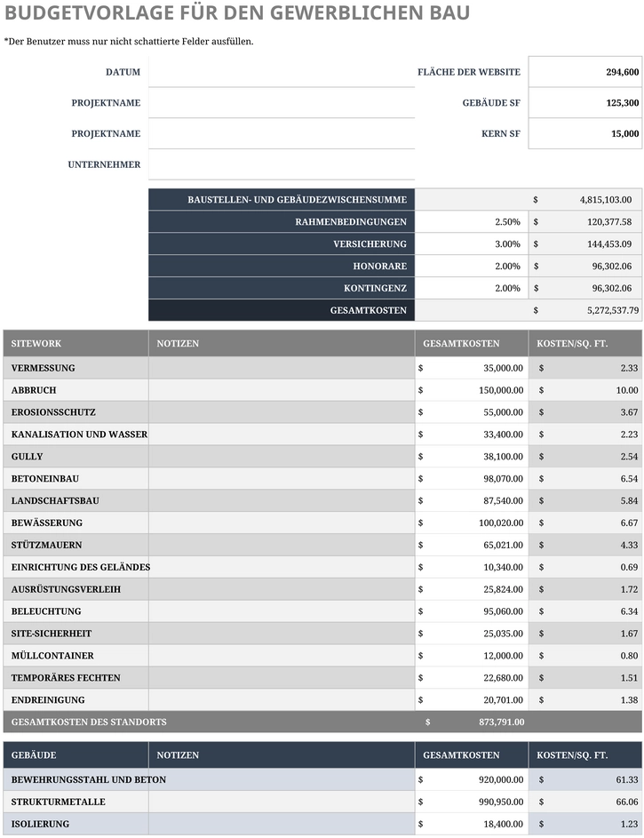Click the GEBÄUDE SF value 125,300
Screen dimensions: 644x838
[x=585, y=102]
